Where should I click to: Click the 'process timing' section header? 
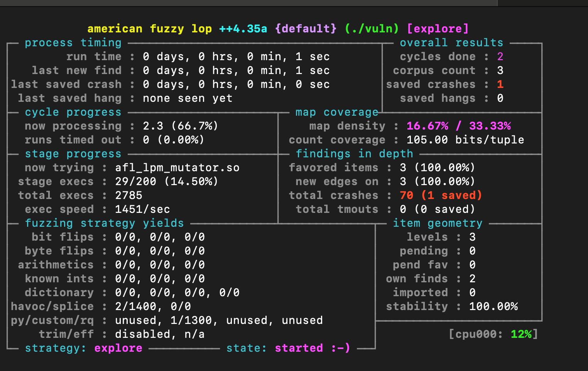[x=73, y=43]
